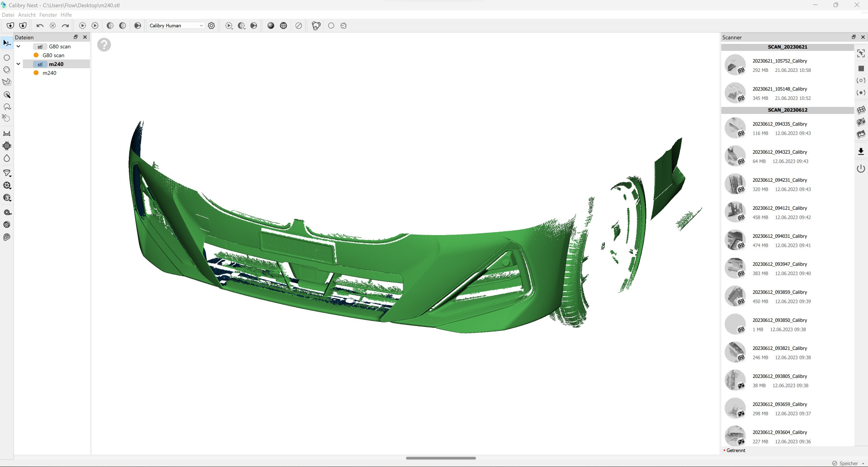The width and height of the screenshot is (868, 467).
Task: Select scan 20230612_094121_Calibry thumbnail
Action: click(x=735, y=212)
